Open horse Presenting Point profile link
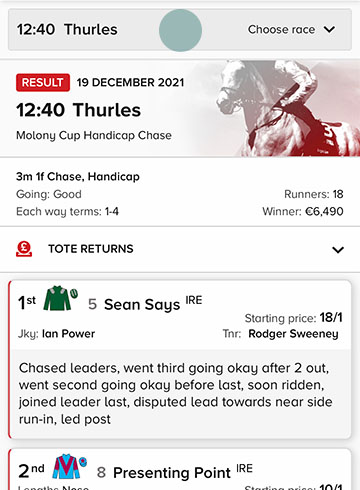Screen dimensions: 360x490 click(172, 473)
